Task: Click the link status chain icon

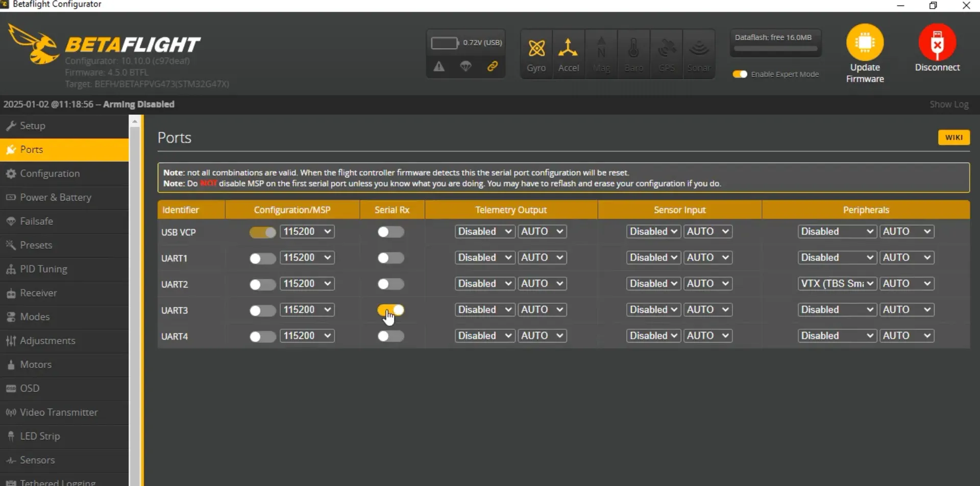Action: 493,66
